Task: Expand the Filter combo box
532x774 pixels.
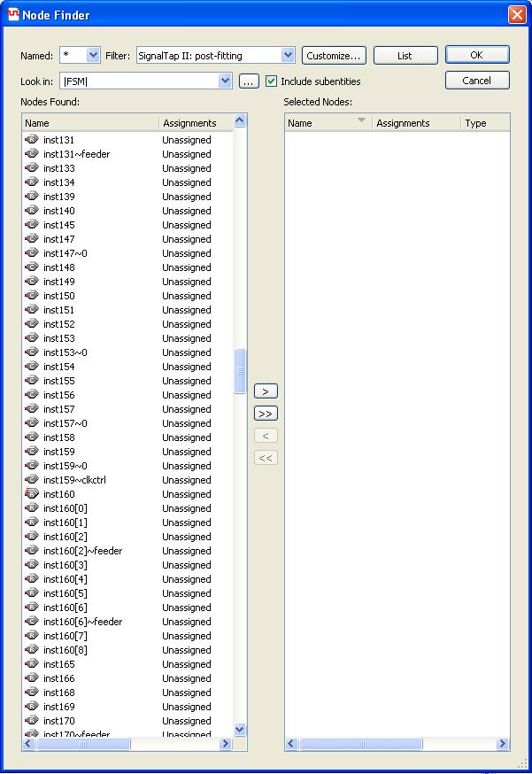Action: pyautogui.click(x=287, y=56)
